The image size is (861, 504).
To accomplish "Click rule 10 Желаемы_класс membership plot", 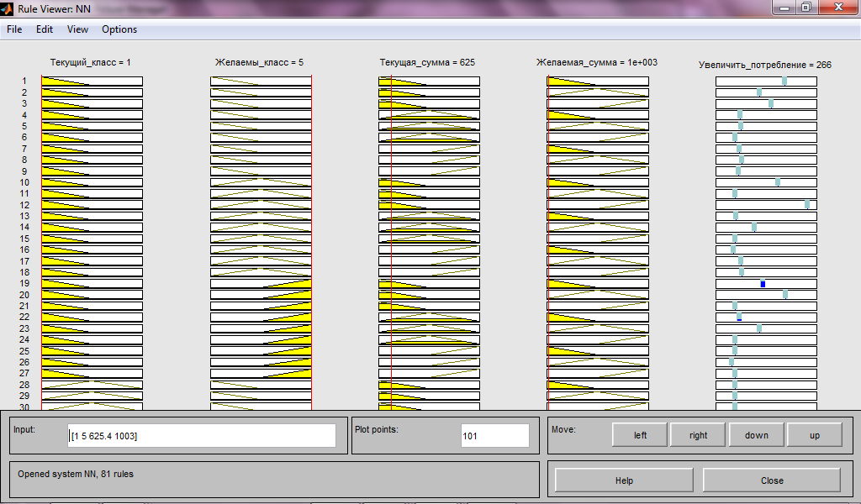I will point(261,182).
